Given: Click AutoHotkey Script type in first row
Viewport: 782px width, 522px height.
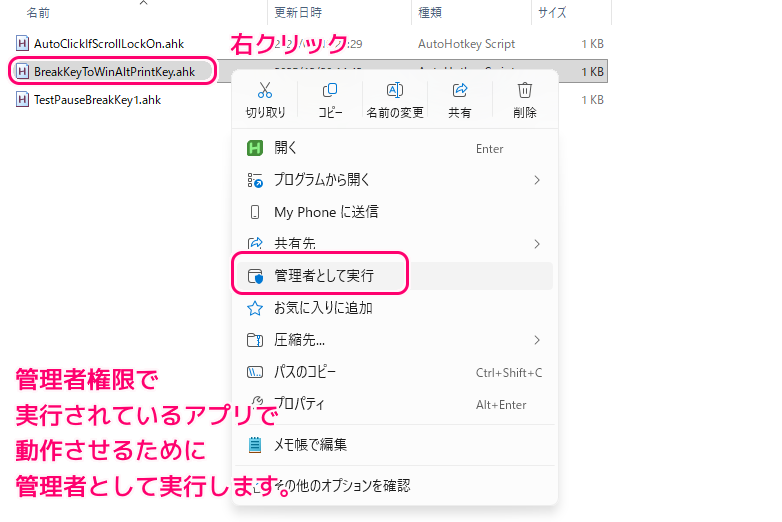Looking at the screenshot, I should (466, 44).
